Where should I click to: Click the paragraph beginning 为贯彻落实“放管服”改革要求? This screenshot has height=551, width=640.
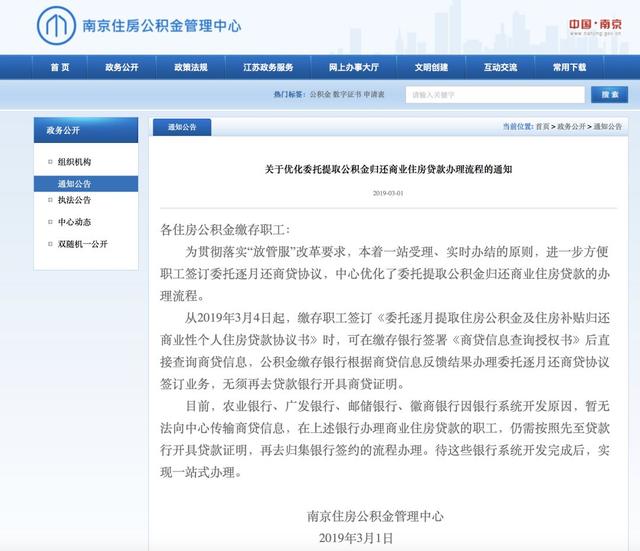pos(384,273)
